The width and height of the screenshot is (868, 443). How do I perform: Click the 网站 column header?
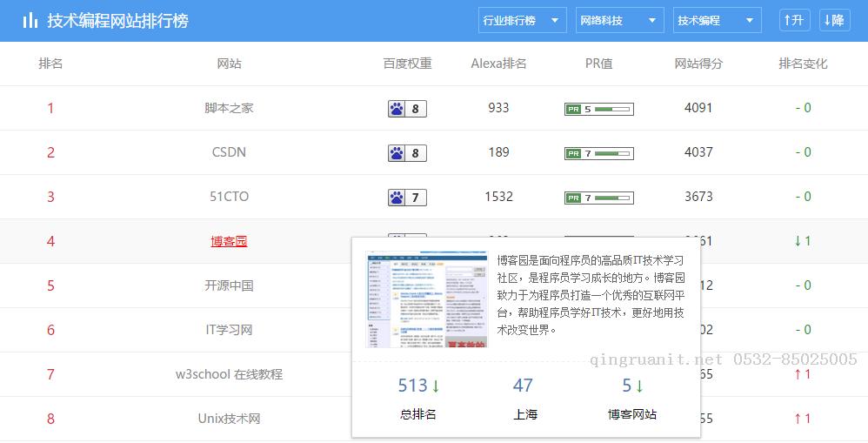[x=230, y=64]
